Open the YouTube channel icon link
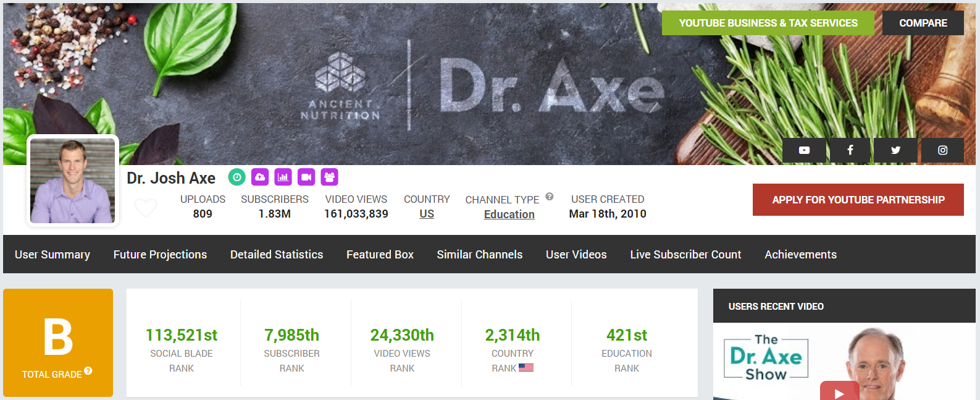 click(804, 150)
